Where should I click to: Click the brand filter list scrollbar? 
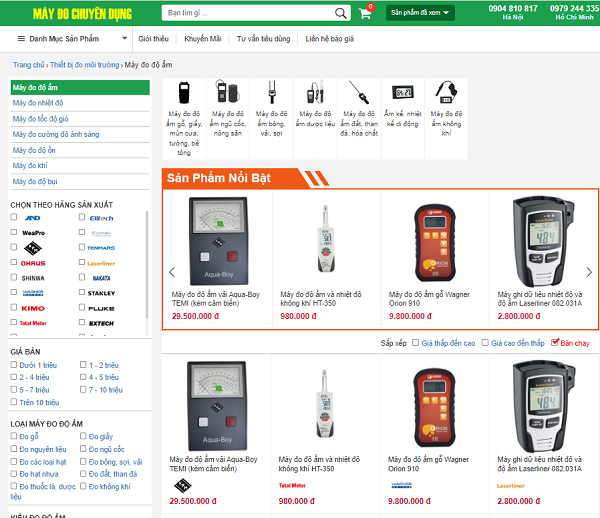pyautogui.click(x=147, y=264)
